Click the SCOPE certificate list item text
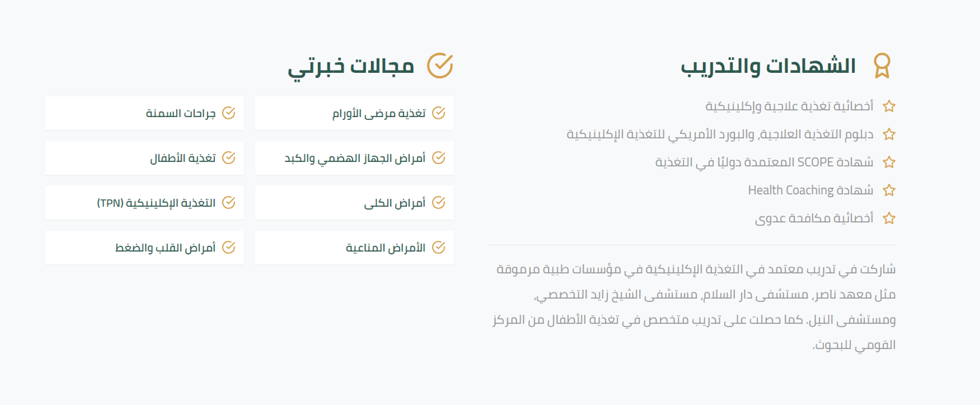The width and height of the screenshot is (980, 405). click(x=764, y=162)
